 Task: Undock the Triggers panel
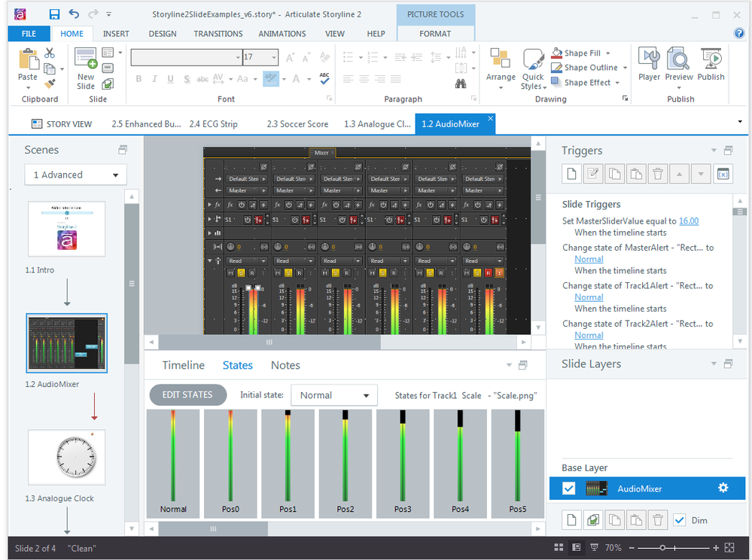[x=728, y=151]
